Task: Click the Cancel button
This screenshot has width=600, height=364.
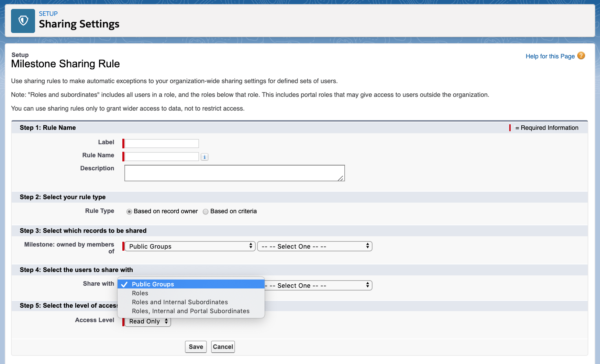Action: [223, 347]
